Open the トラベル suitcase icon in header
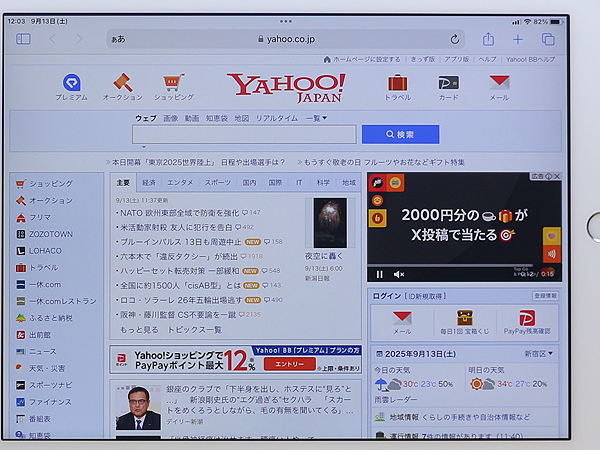Viewport: 600px width, 450px height. point(398,83)
